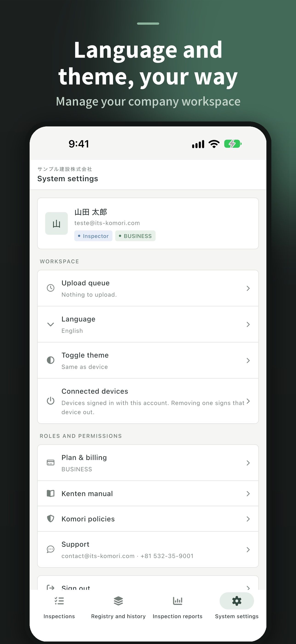Open Komori policies via right chevron
296x644 pixels.
coord(248,519)
